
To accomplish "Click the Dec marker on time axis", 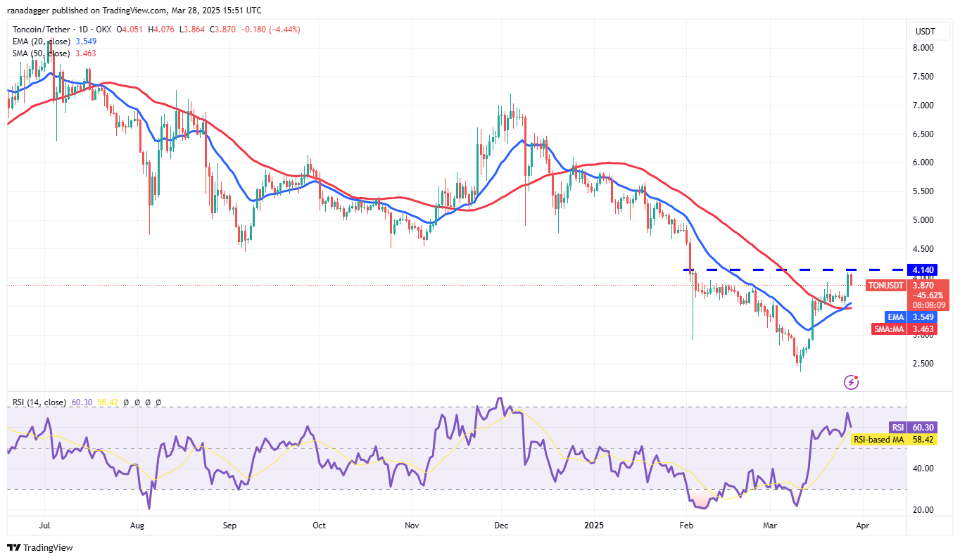I will pos(502,525).
